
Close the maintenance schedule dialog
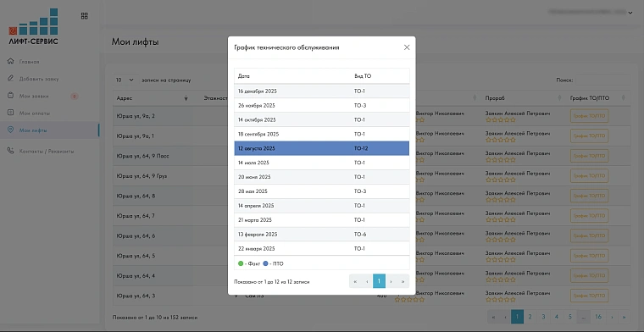pos(407,47)
